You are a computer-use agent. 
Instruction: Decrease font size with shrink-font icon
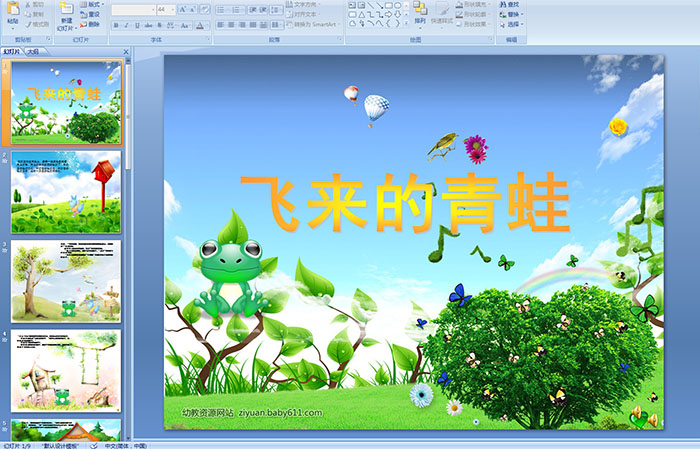pyautogui.click(x=192, y=10)
